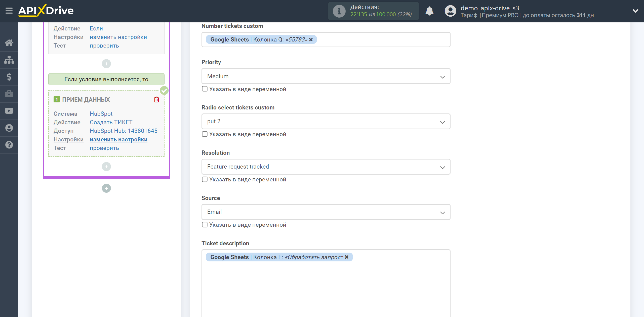Click the ApiX-Drive logo

click(46, 11)
